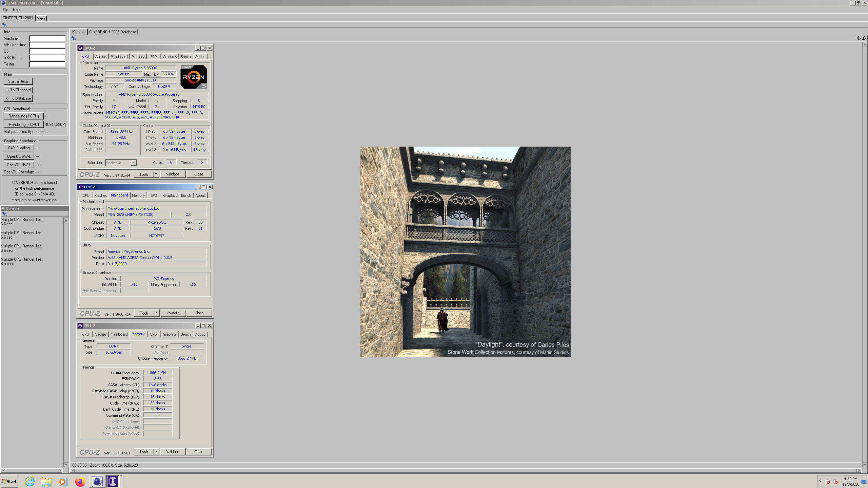Screen dimensions: 868x488
Task: Click the move-view cross arrows icon
Action: [859, 38]
